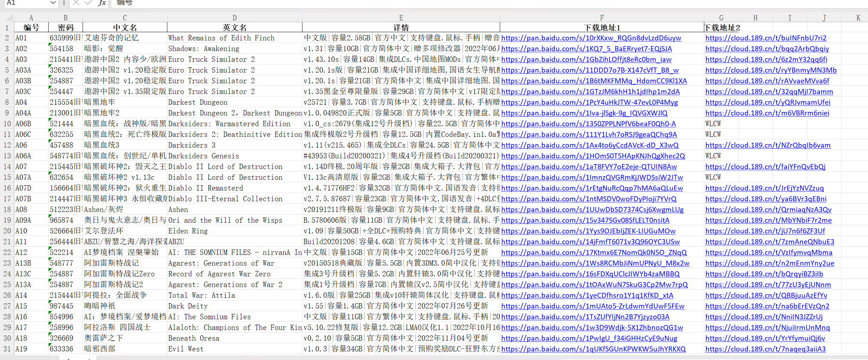Open the cloud.189 link in row A13B
868x360 pixels.
click(770, 263)
